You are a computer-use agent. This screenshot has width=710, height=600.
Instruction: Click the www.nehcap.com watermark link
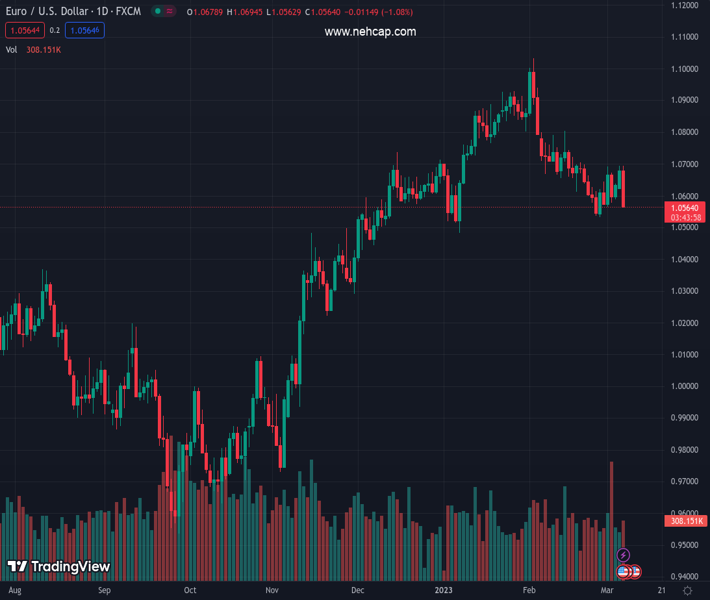370,32
